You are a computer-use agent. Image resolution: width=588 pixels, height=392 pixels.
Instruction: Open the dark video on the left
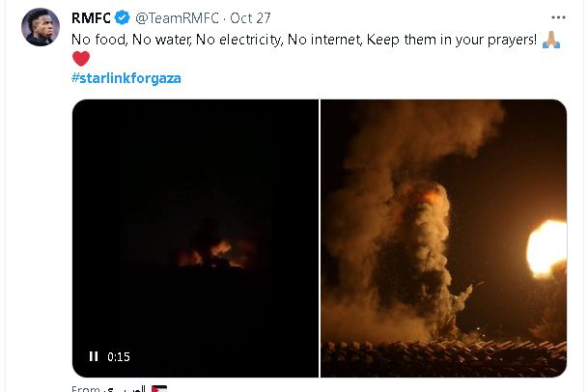point(195,193)
